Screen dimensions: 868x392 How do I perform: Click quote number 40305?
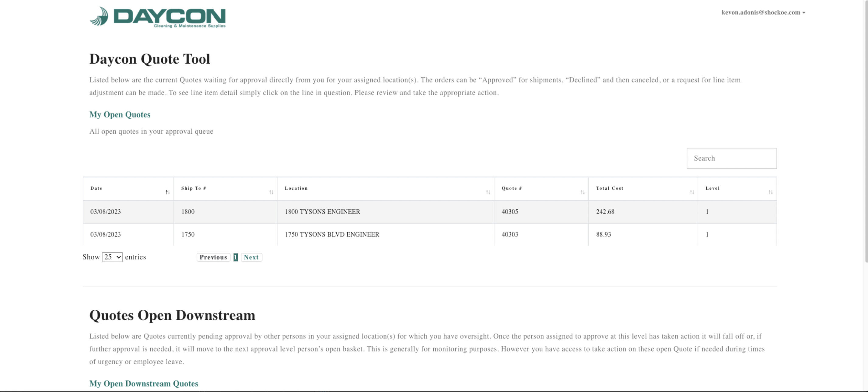(x=509, y=212)
